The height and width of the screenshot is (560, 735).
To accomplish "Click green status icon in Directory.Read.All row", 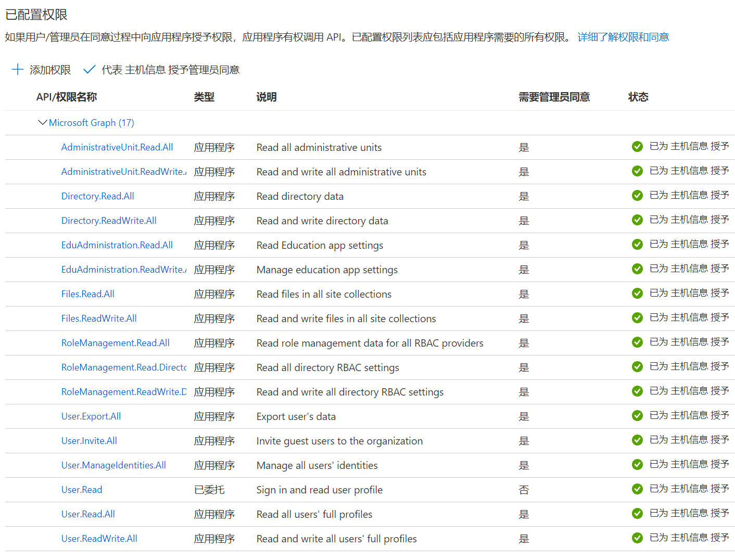I will coord(637,196).
